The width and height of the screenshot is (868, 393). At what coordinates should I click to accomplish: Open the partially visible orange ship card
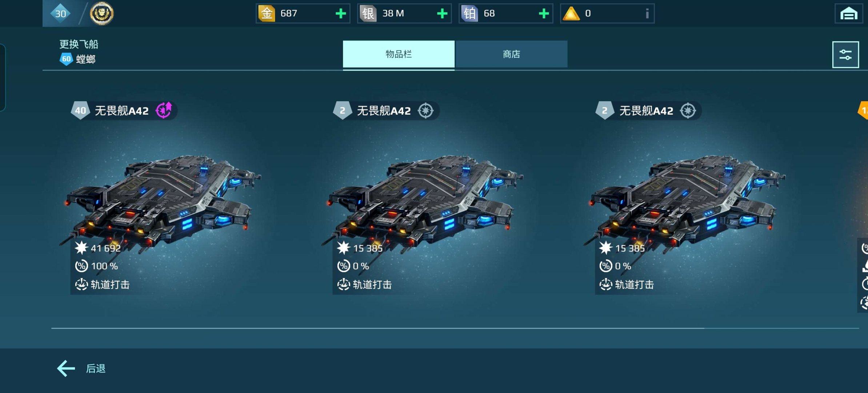[x=863, y=204]
